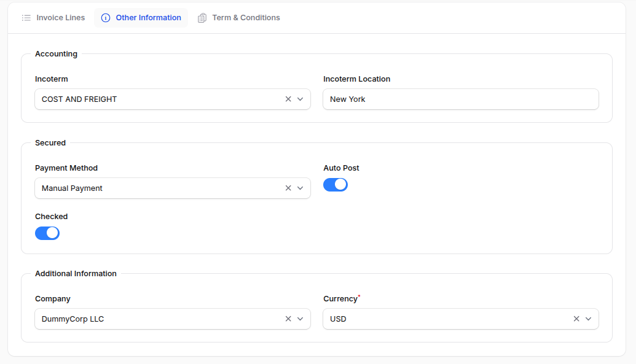
Task: Click into the Incoterm Location field
Action: click(x=461, y=99)
